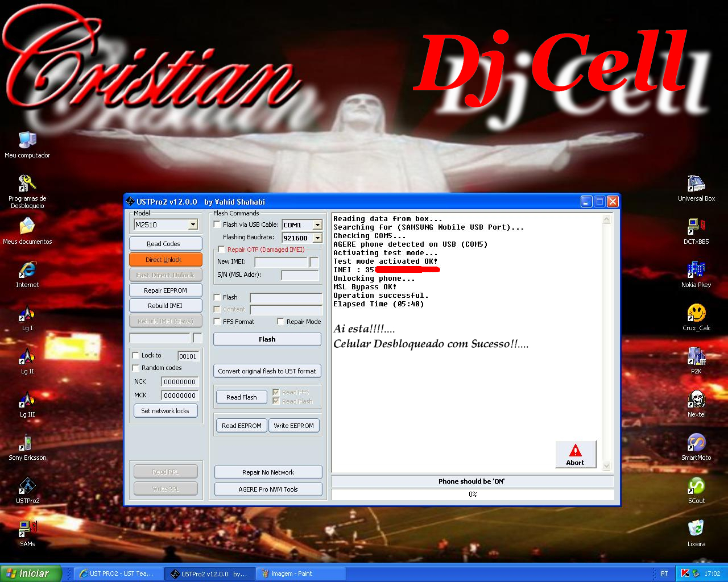Click Rebuild IMEI button
Viewport: 728px width, 582px height.
[x=166, y=306]
